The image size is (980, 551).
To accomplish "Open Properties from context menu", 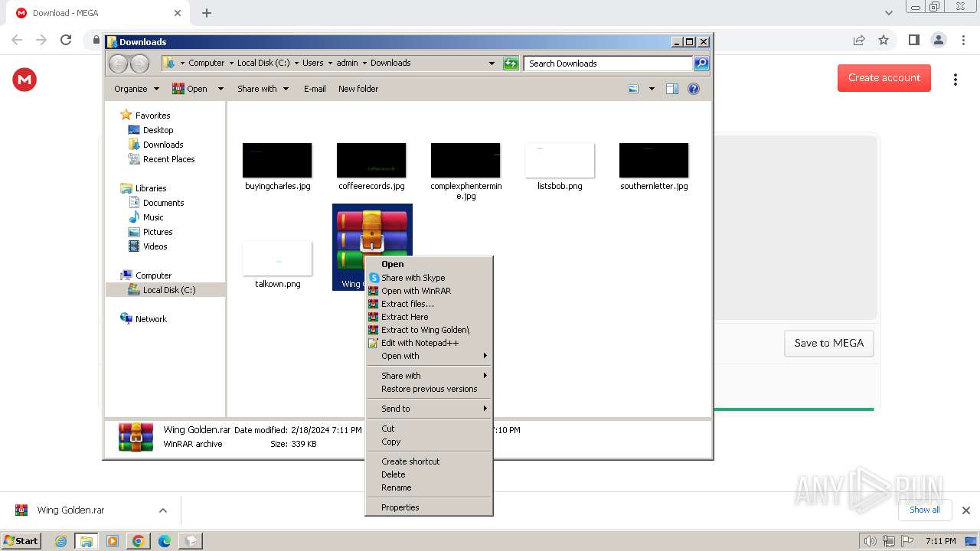I will (x=429, y=507).
